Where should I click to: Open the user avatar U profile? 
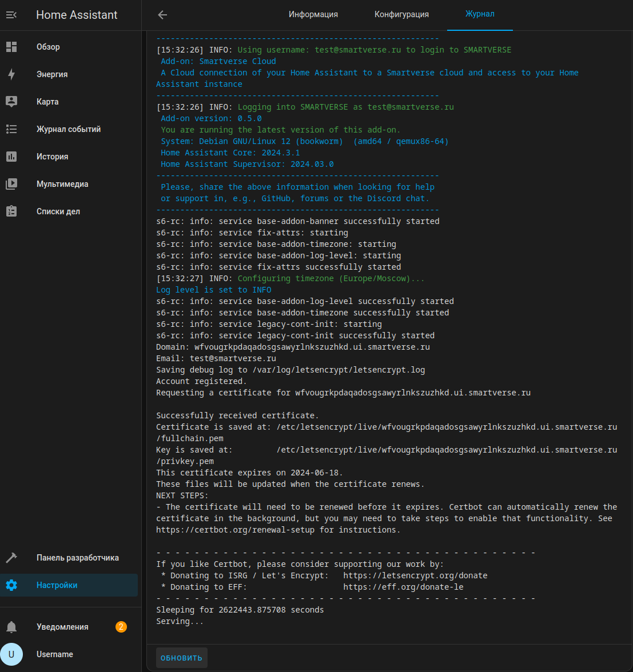coord(11,654)
